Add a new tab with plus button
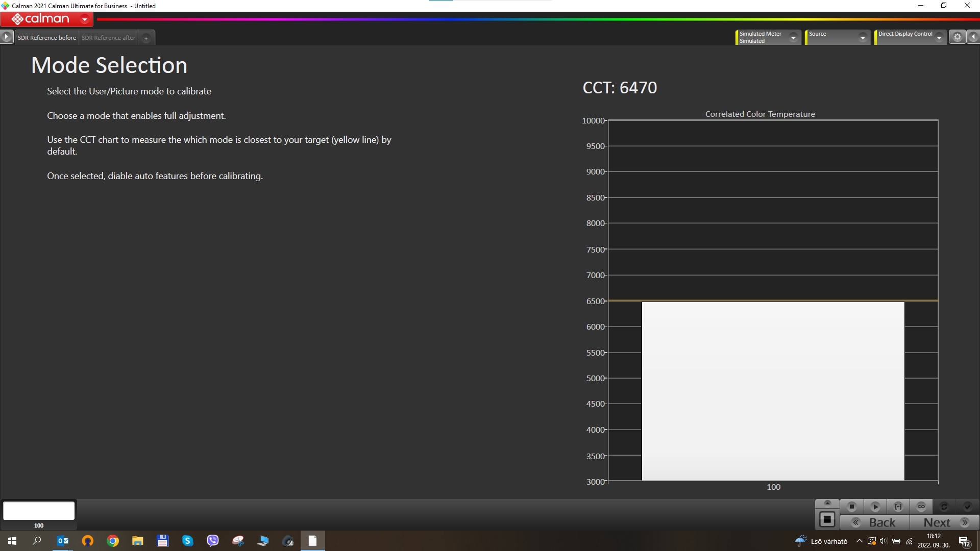980x551 pixels. click(x=146, y=38)
